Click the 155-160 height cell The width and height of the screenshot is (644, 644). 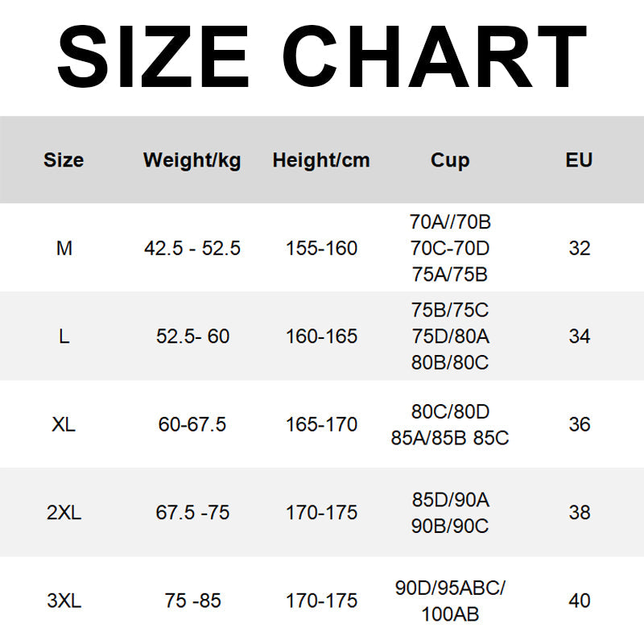coord(321,249)
